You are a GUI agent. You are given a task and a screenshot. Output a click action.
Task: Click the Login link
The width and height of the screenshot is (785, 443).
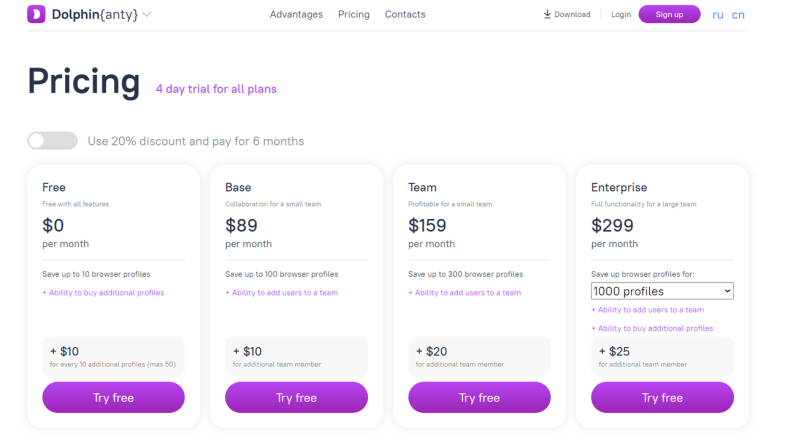621,15
